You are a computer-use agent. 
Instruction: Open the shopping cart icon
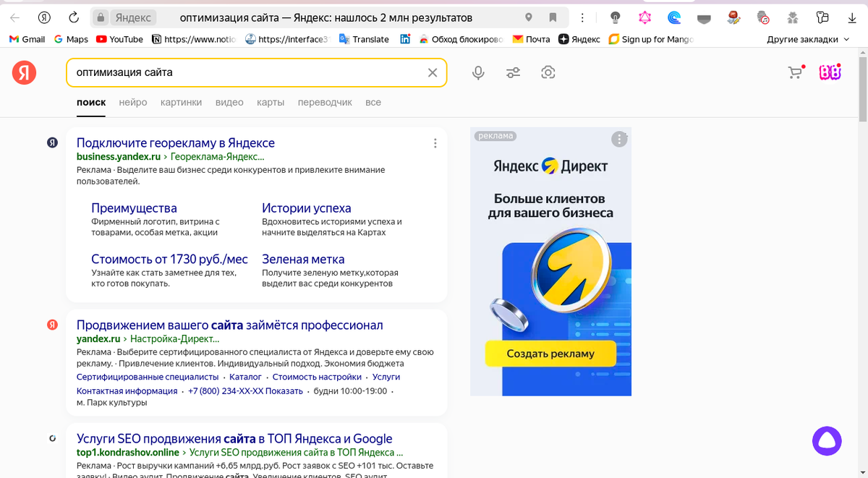(796, 72)
